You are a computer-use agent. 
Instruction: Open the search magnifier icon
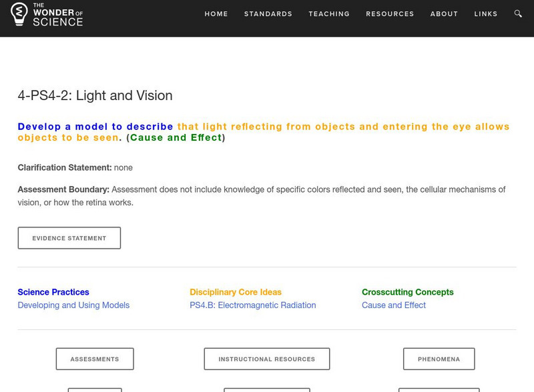pyautogui.click(x=517, y=13)
